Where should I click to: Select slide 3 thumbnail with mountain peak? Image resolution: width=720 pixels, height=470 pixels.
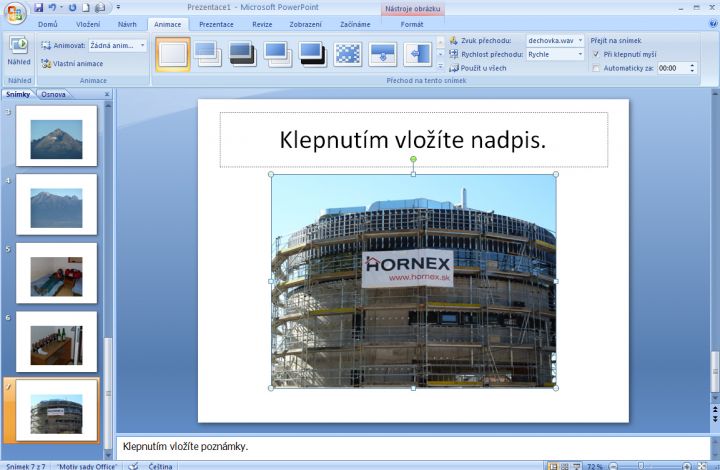[x=56, y=136]
